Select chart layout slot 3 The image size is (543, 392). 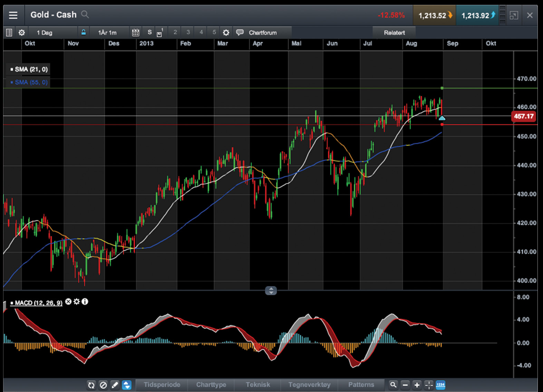tap(188, 32)
